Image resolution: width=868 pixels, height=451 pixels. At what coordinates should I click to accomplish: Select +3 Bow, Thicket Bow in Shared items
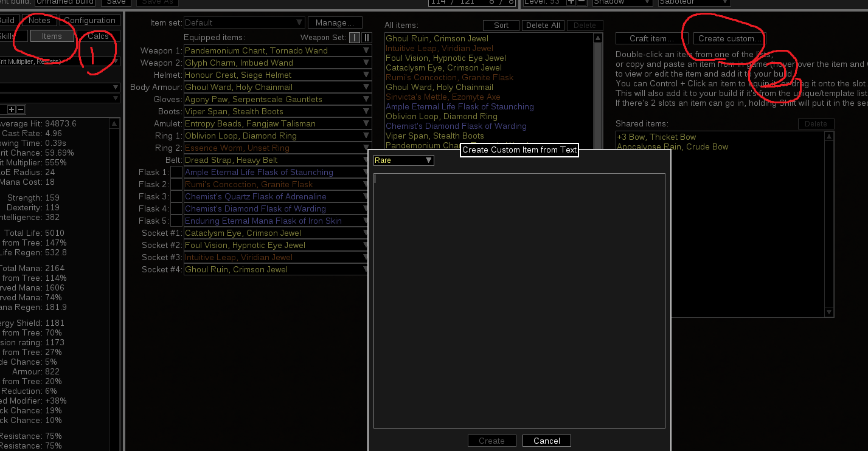(x=656, y=137)
